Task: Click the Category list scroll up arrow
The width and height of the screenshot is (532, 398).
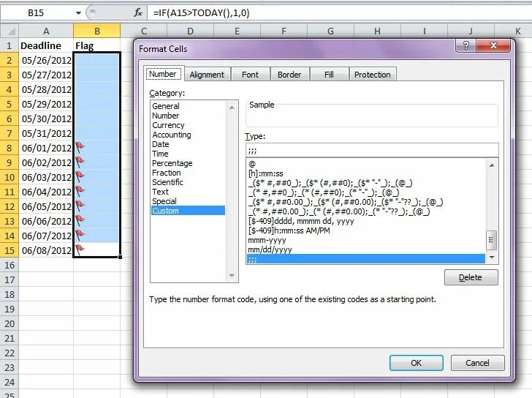Action: pos(232,108)
